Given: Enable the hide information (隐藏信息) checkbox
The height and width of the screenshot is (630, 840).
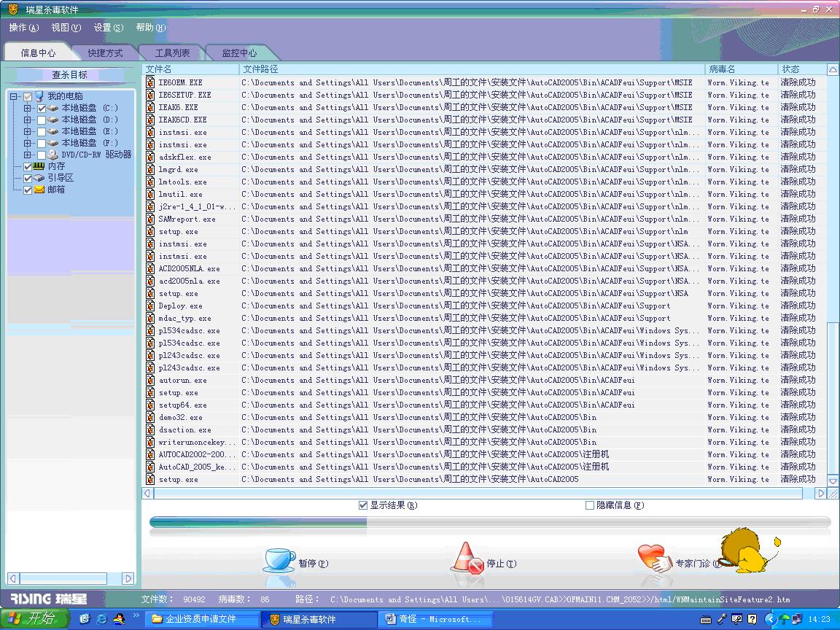Looking at the screenshot, I should 590,505.
